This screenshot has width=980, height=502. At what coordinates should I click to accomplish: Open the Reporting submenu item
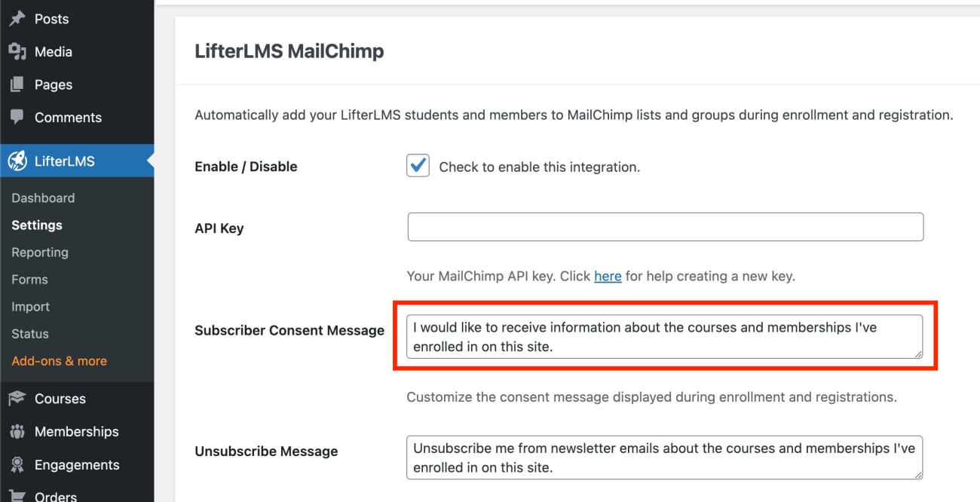click(40, 253)
